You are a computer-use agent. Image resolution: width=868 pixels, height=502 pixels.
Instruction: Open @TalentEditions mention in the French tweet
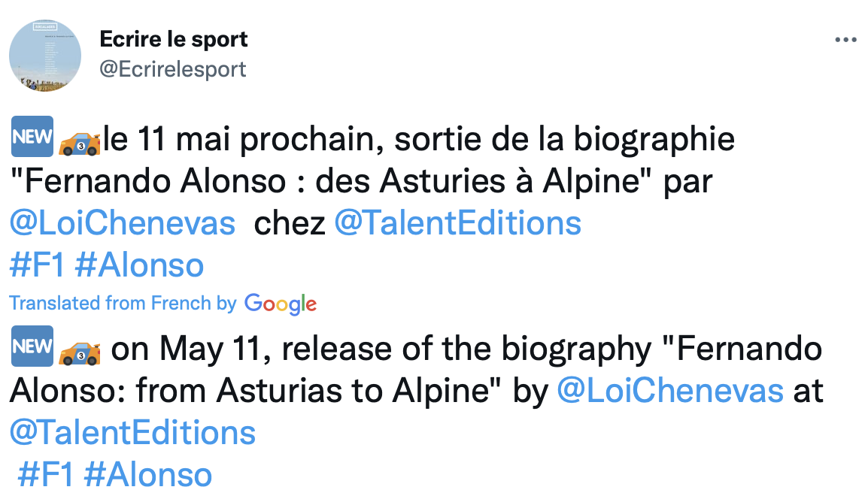pos(457,223)
